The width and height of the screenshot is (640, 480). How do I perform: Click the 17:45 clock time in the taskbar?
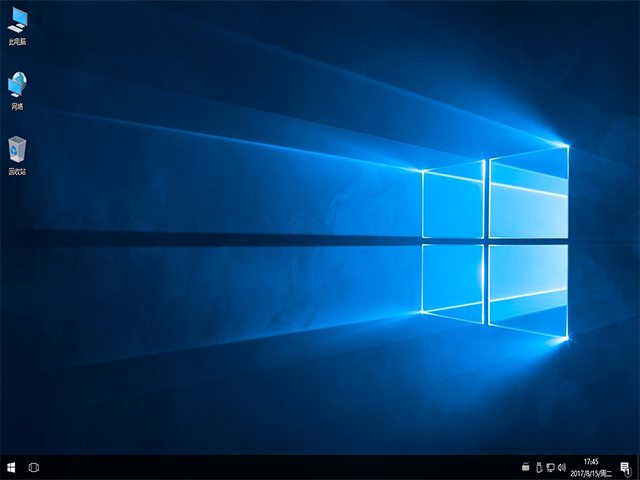point(590,462)
